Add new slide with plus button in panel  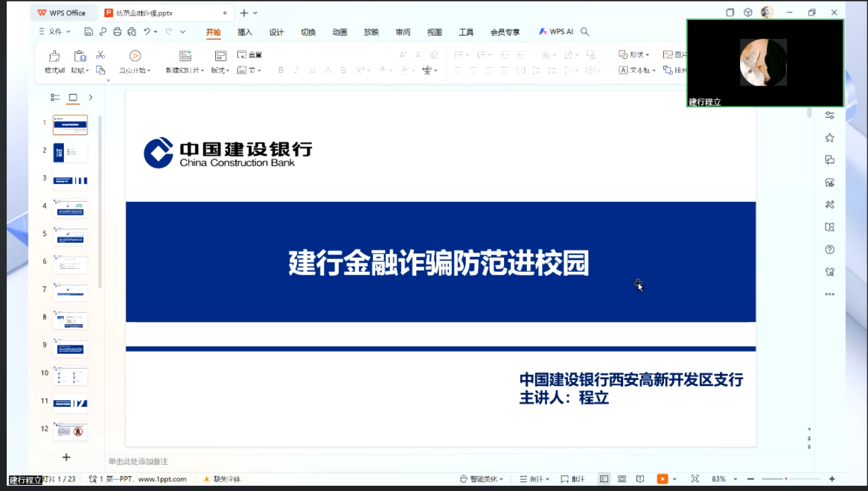coord(66,457)
